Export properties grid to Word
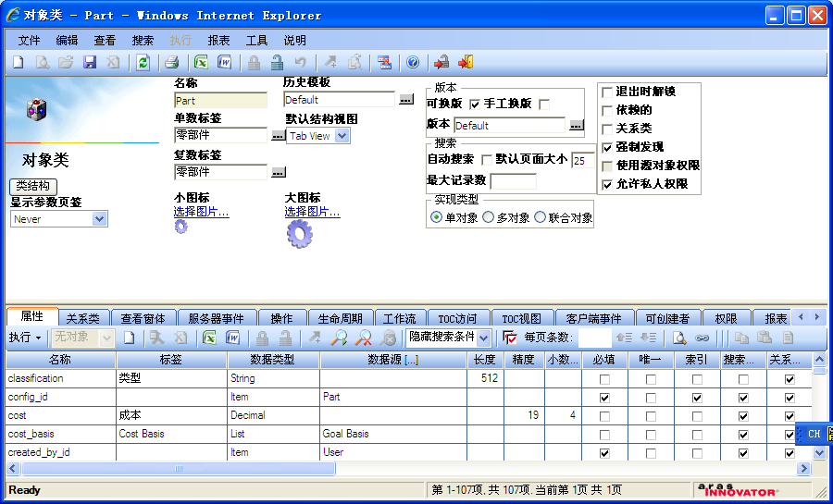 [x=232, y=338]
